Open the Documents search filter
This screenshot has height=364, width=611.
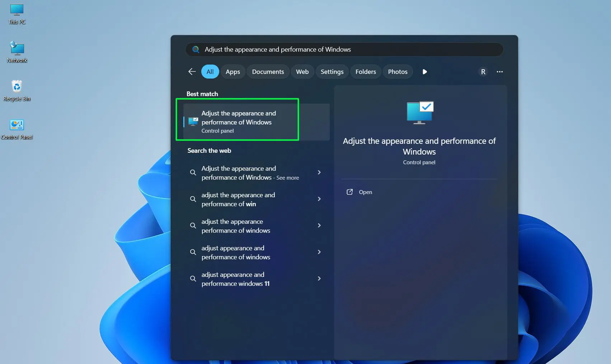coord(268,71)
